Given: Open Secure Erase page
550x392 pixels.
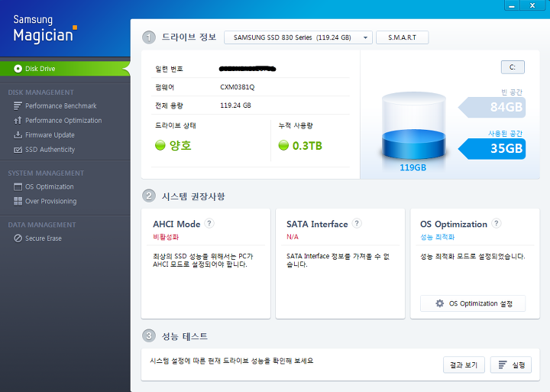Looking at the screenshot, I should 43,238.
